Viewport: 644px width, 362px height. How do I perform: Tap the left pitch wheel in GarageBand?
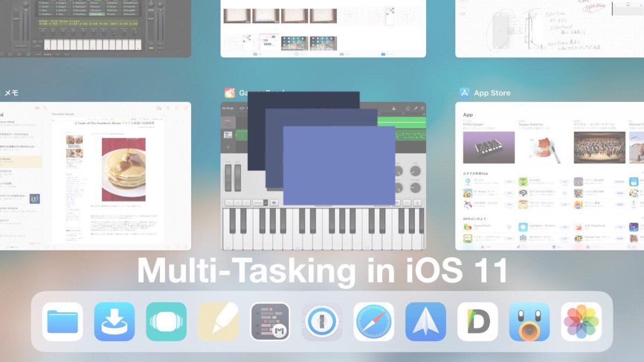[228, 178]
